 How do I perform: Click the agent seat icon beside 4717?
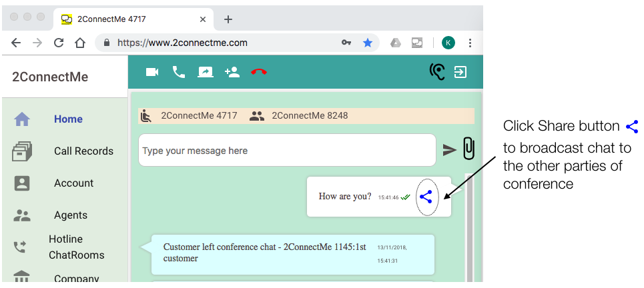pos(145,116)
